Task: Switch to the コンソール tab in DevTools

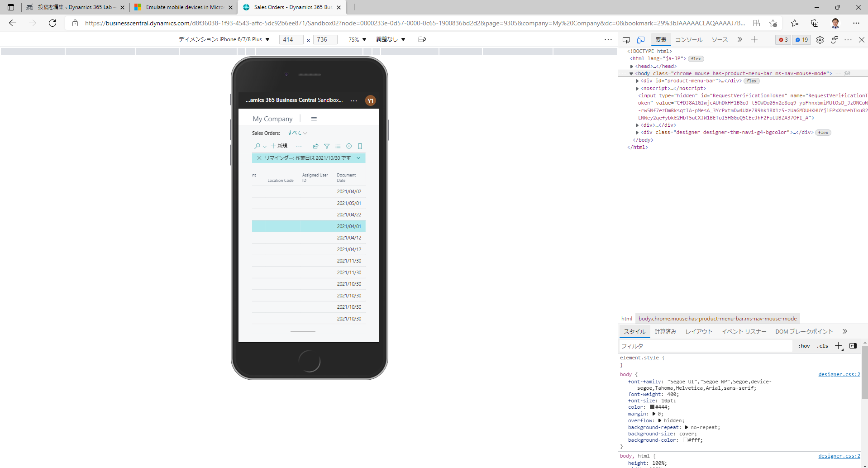Action: click(688, 40)
